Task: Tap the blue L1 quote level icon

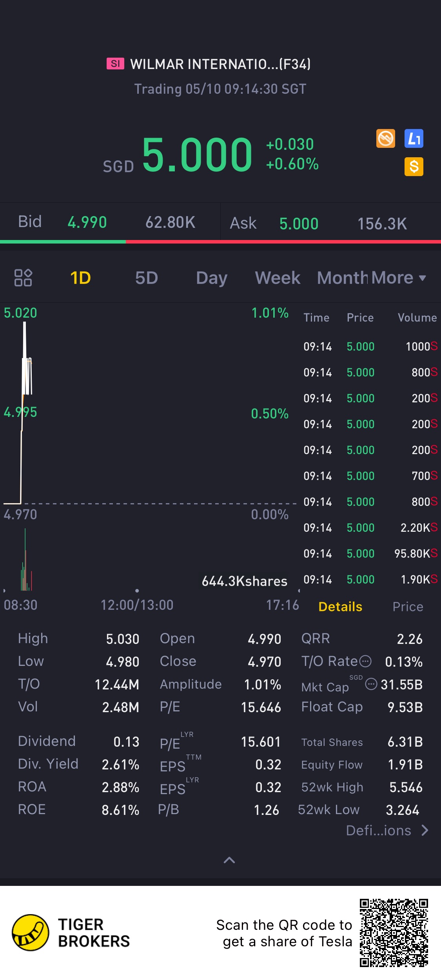Action: pyautogui.click(x=414, y=138)
